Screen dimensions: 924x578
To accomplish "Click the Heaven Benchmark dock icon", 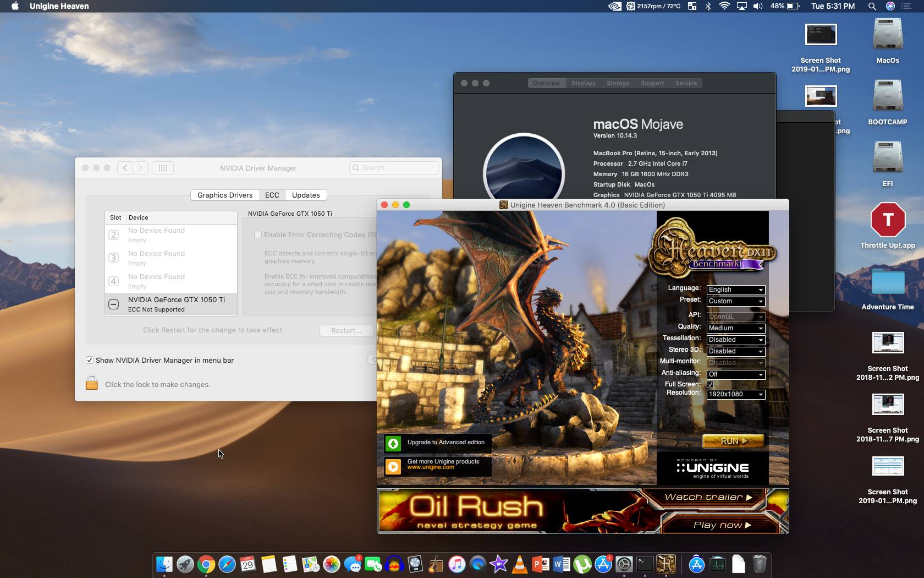I will (666, 564).
